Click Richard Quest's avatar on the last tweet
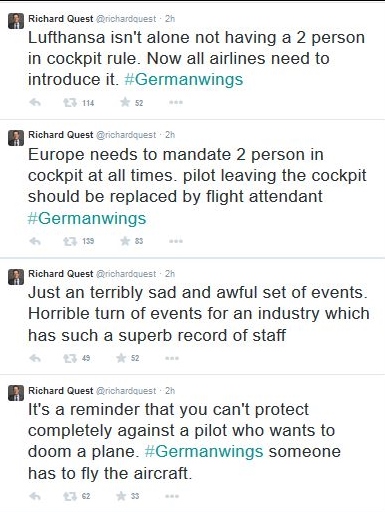385x512 pixels. click(x=16, y=393)
